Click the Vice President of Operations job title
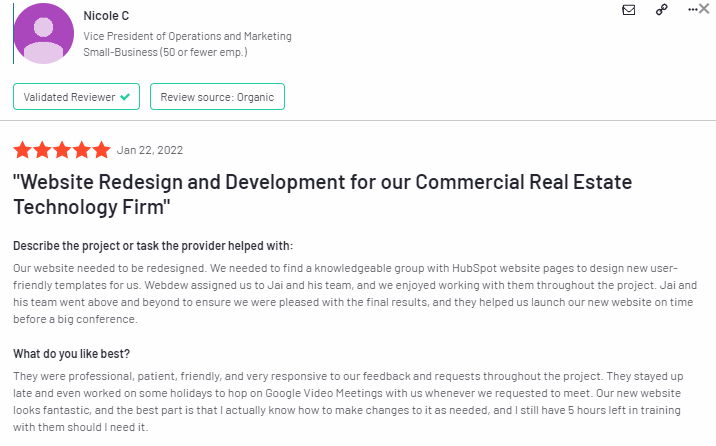This screenshot has width=716, height=446. pos(187,36)
